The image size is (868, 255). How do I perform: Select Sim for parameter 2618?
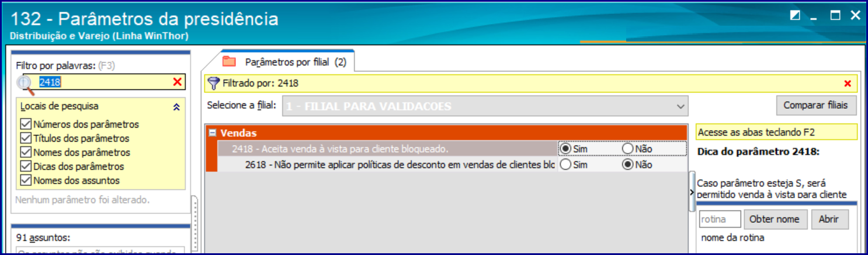[x=565, y=165]
